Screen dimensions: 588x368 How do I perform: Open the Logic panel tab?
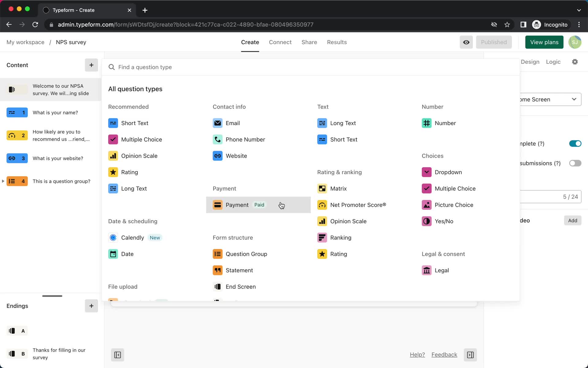[x=553, y=62]
